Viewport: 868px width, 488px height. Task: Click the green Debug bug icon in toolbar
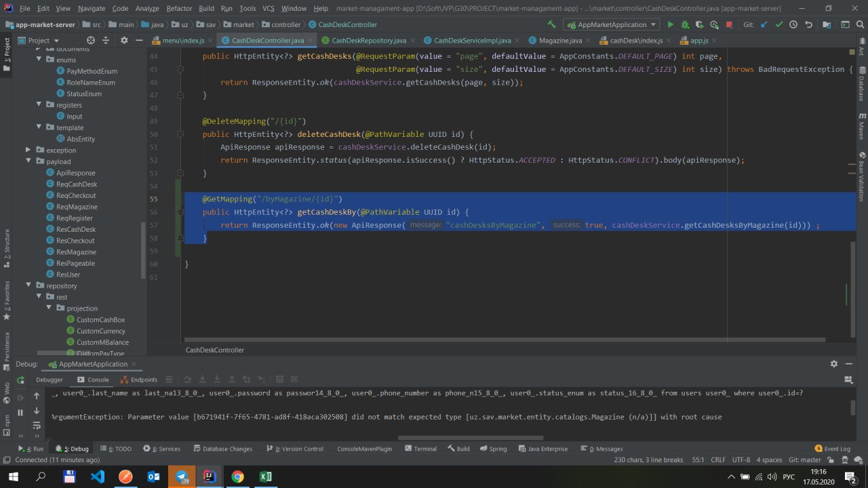(685, 24)
